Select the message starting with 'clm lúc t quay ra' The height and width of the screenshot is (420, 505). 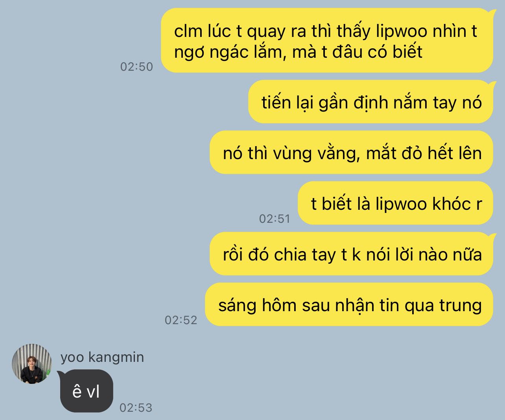coord(327,40)
